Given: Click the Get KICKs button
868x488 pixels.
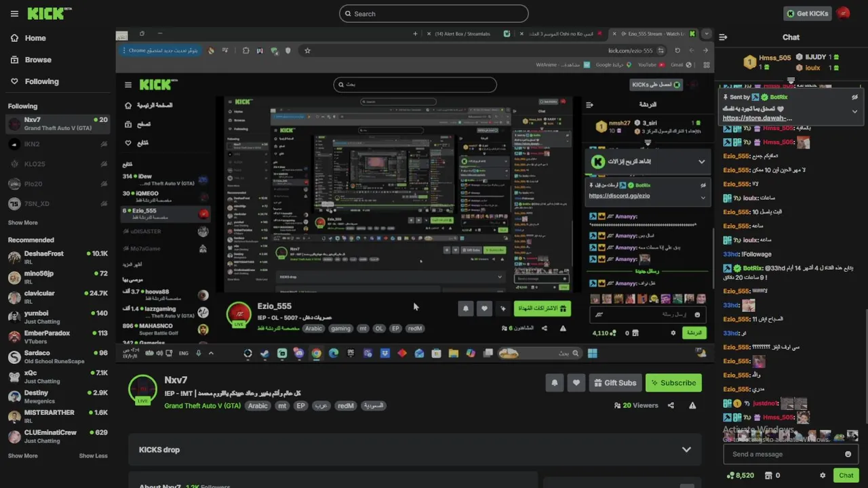Looking at the screenshot, I should coord(807,14).
